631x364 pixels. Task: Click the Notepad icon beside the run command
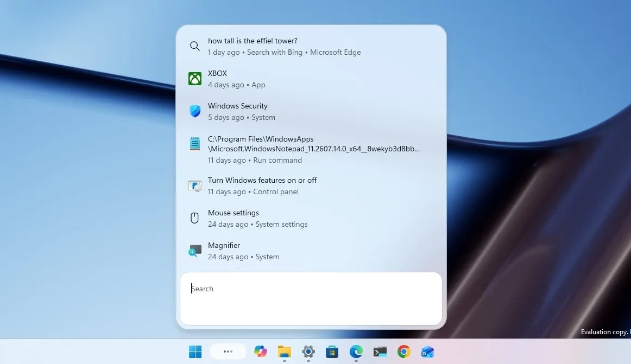coord(195,144)
